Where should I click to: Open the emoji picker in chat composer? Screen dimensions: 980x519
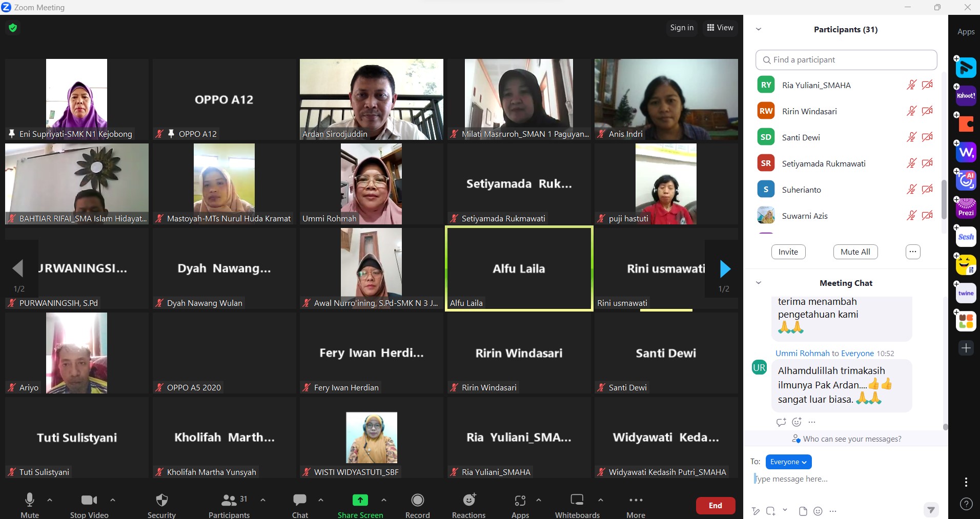coord(818,511)
